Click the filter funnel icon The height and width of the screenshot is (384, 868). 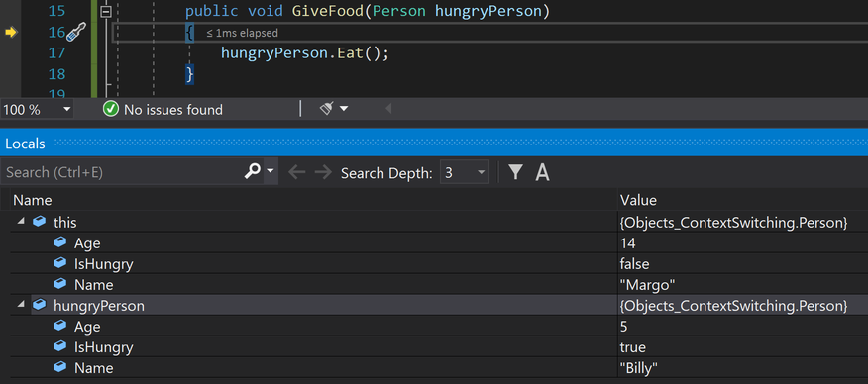pos(516,172)
